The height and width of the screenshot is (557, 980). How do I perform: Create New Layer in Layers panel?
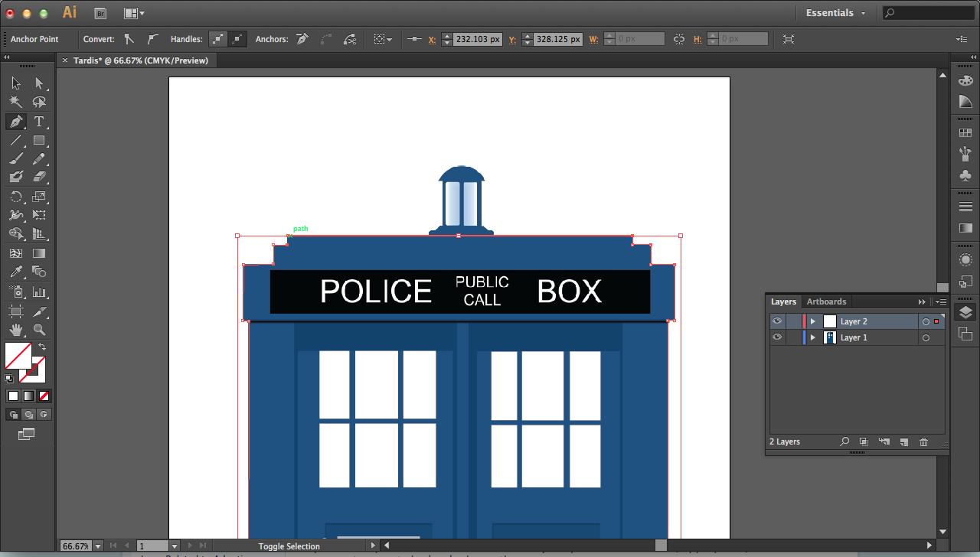click(x=903, y=441)
